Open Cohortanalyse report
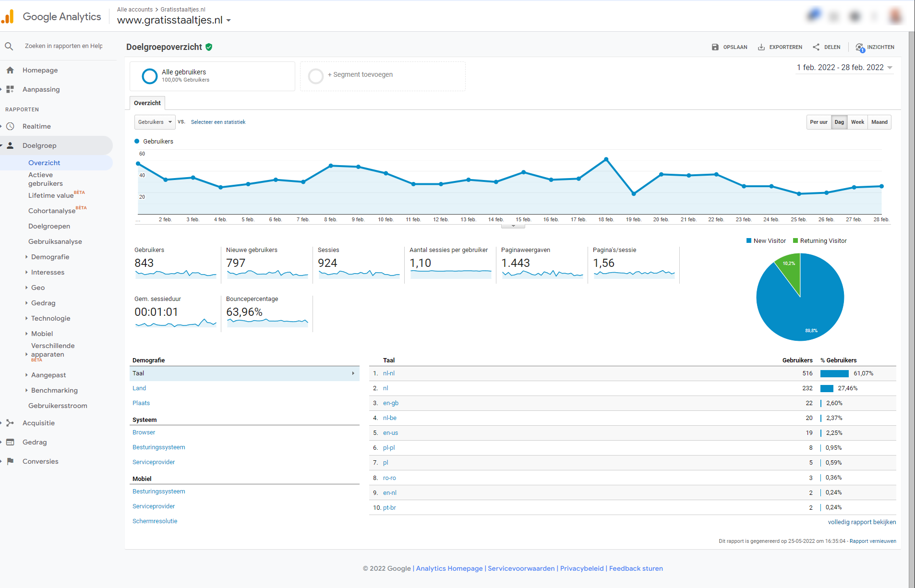 [x=52, y=211]
